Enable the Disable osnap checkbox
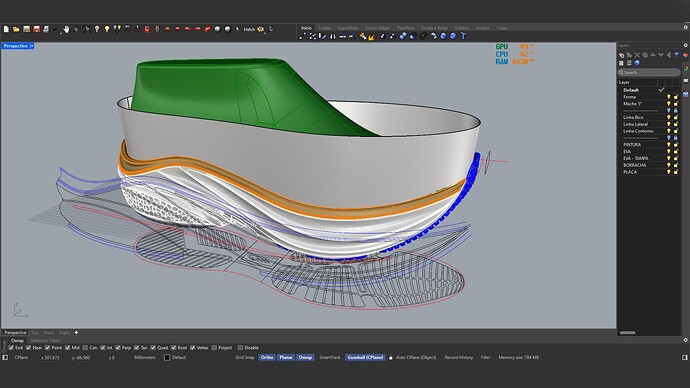Image resolution: width=690 pixels, height=388 pixels. tap(240, 348)
